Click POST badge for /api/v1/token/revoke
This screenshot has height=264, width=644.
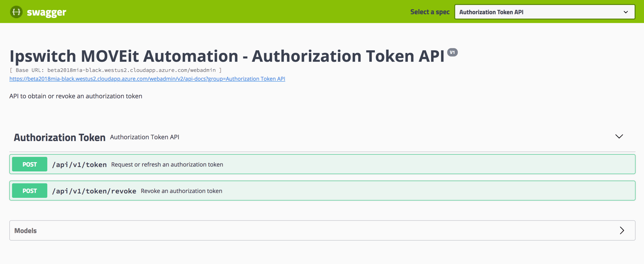click(30, 191)
